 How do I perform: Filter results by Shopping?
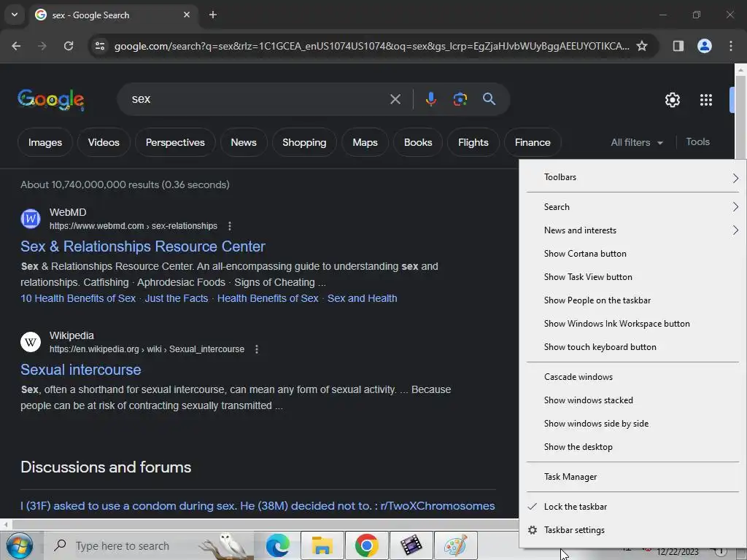(304, 142)
